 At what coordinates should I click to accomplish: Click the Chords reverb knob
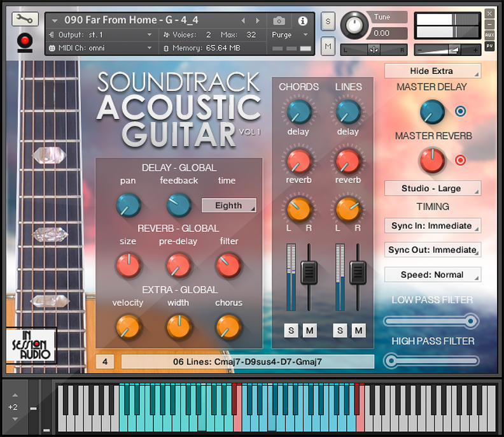(299, 161)
